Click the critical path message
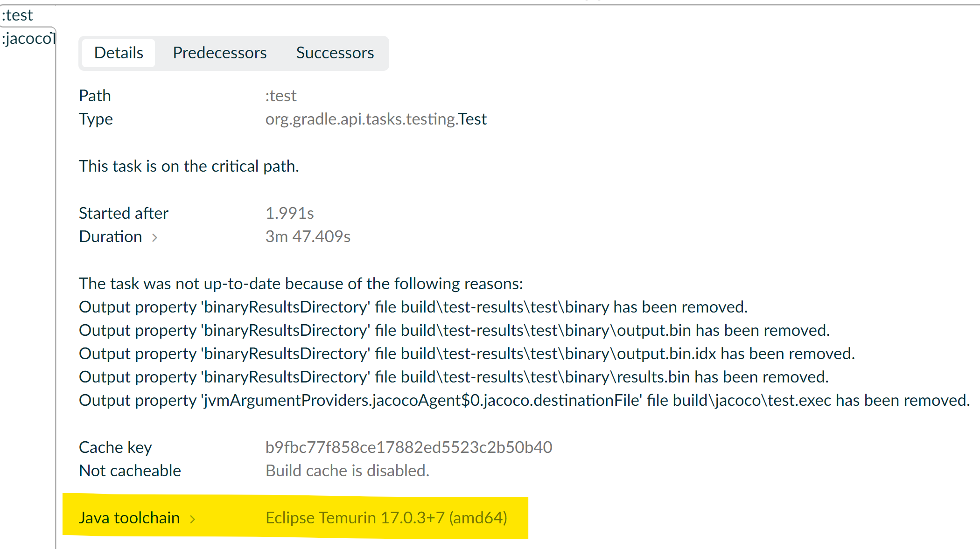 tap(189, 166)
